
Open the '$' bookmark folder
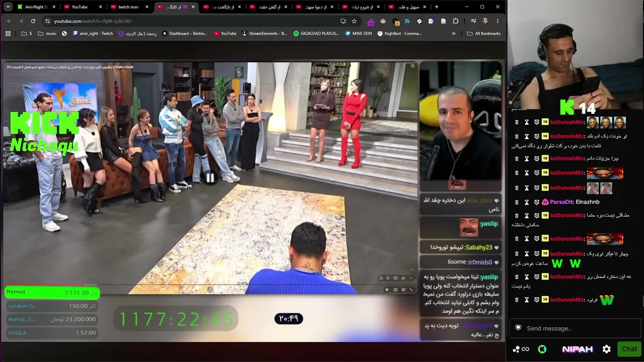27,34
